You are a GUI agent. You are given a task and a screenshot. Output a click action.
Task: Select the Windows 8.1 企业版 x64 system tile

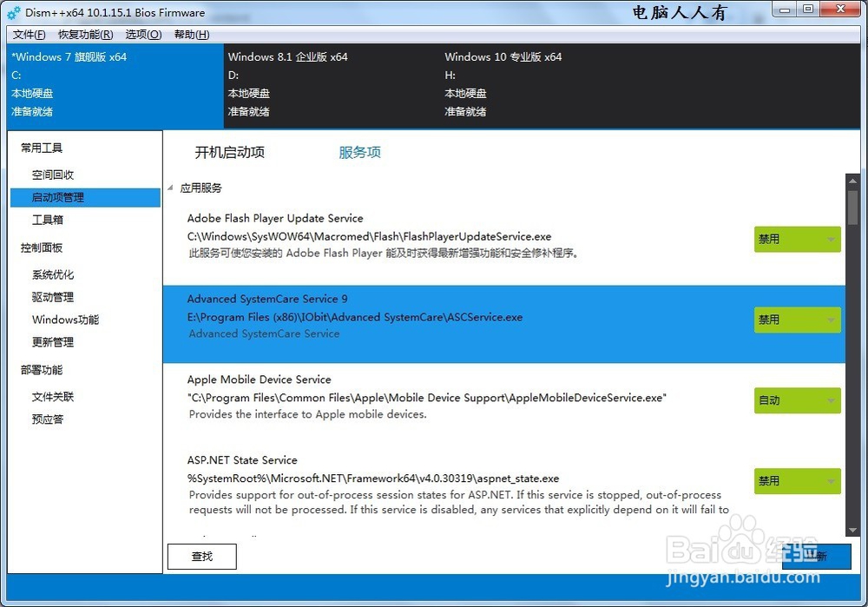332,86
